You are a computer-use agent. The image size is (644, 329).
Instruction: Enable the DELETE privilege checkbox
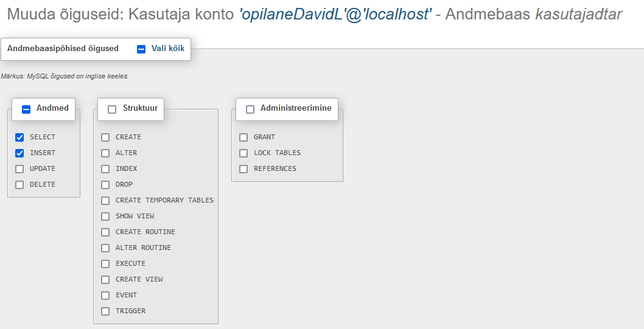[19, 185]
